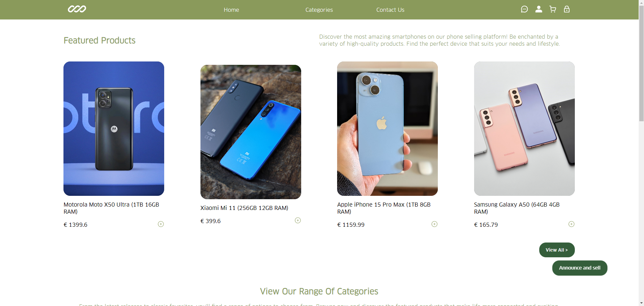The image size is (644, 306).
Task: Open the user account icon
Action: click(x=539, y=9)
